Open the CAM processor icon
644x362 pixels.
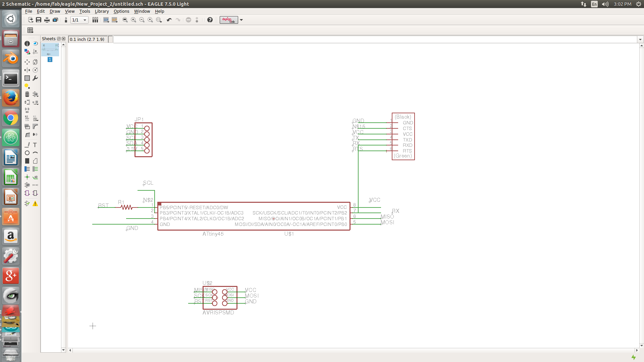point(55,20)
